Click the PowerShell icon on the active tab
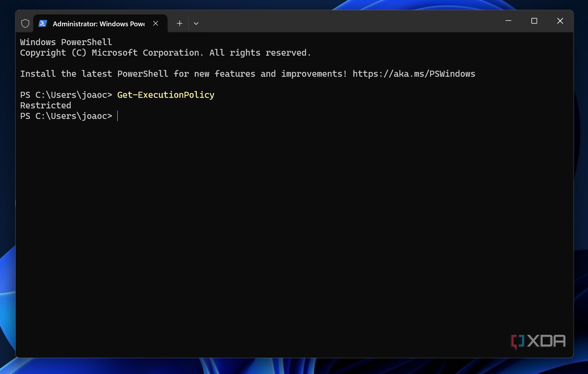588x374 pixels. pos(43,23)
